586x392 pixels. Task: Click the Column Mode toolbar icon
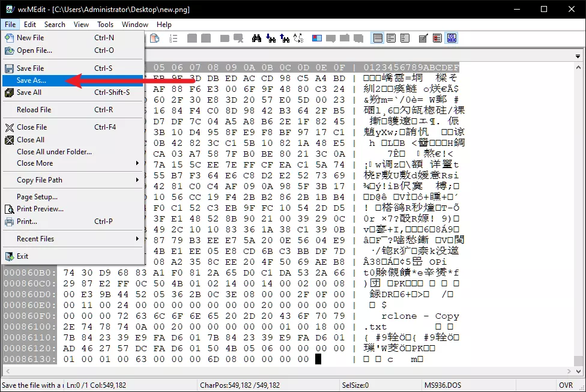pyautogui.click(x=437, y=38)
